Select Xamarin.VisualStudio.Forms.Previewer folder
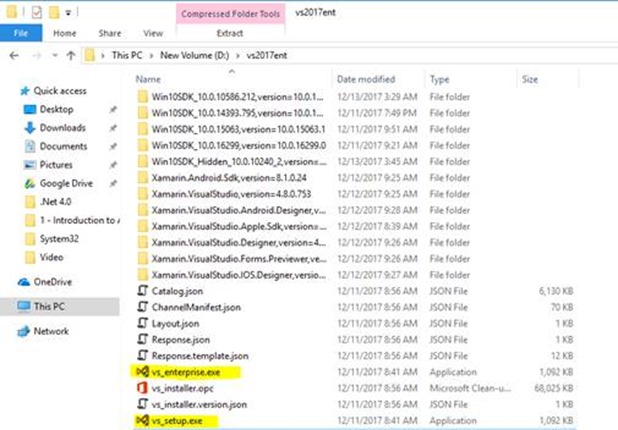Image resolution: width=618 pixels, height=430 pixels. (x=239, y=259)
